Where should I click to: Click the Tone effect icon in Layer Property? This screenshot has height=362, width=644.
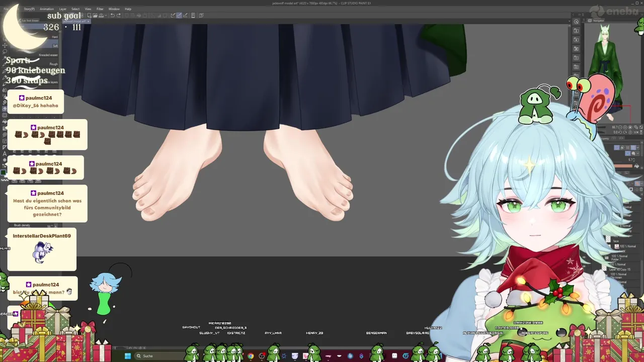(x=628, y=147)
